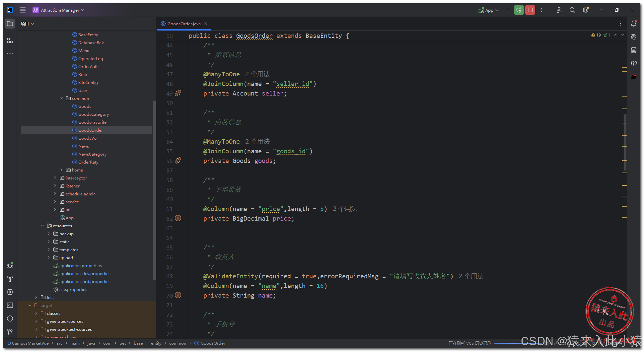Image resolution: width=644 pixels, height=352 pixels.
Task: Click the rerun App button
Action: click(x=519, y=10)
